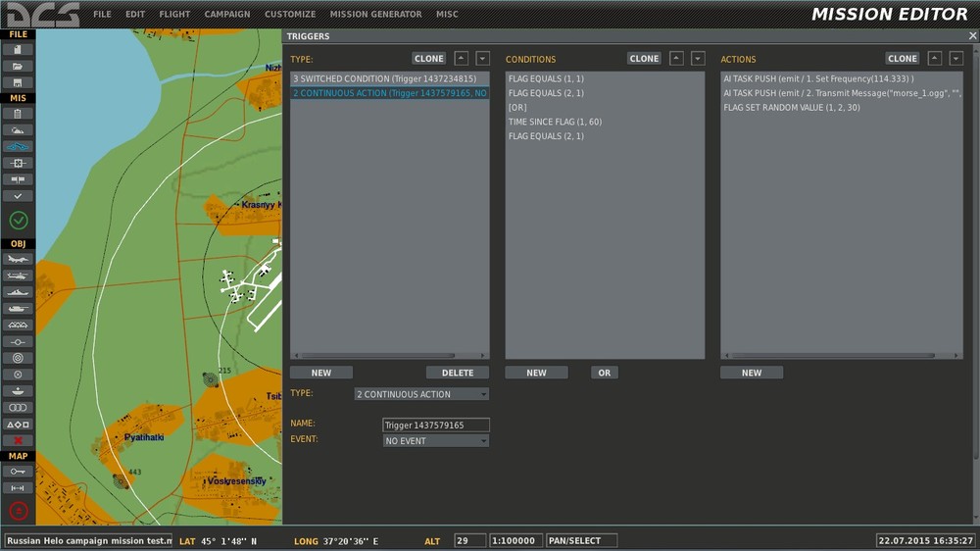980x551 pixels.
Task: Open the EVENT dropdown showing NO EVENT
Action: 435,441
